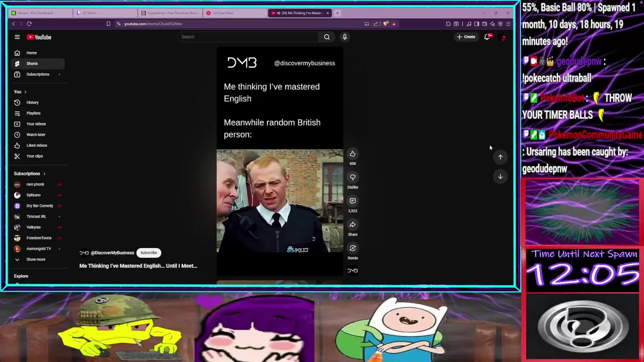
Task: Subscribe to DiscoverMyBusiness
Action: (x=148, y=253)
